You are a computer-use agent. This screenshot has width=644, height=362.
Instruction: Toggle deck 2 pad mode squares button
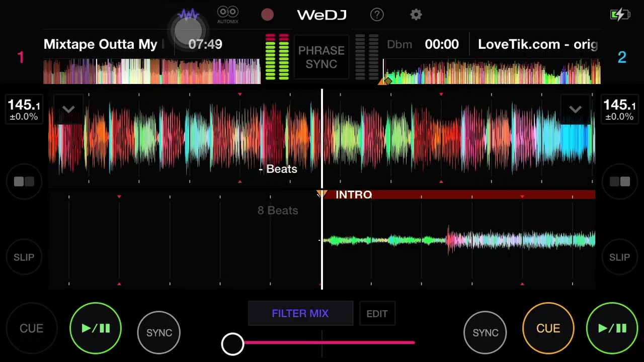pyautogui.click(x=619, y=182)
